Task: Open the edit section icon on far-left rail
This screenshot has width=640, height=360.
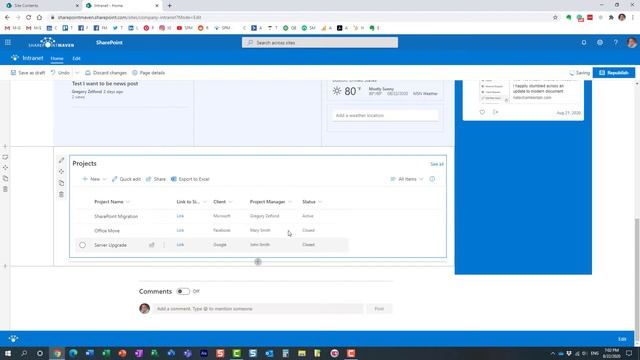Action: point(5,157)
